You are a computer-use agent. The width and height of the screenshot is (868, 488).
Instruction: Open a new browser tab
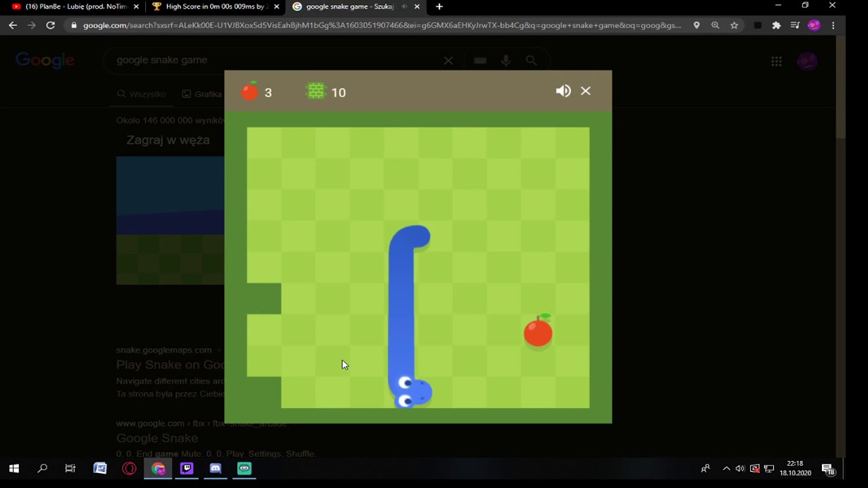pyautogui.click(x=439, y=7)
